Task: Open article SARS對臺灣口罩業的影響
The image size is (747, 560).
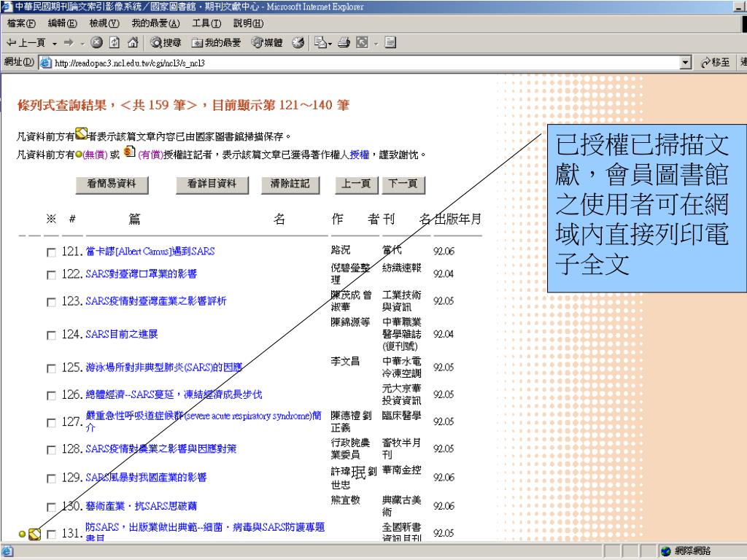Action: tap(141, 274)
